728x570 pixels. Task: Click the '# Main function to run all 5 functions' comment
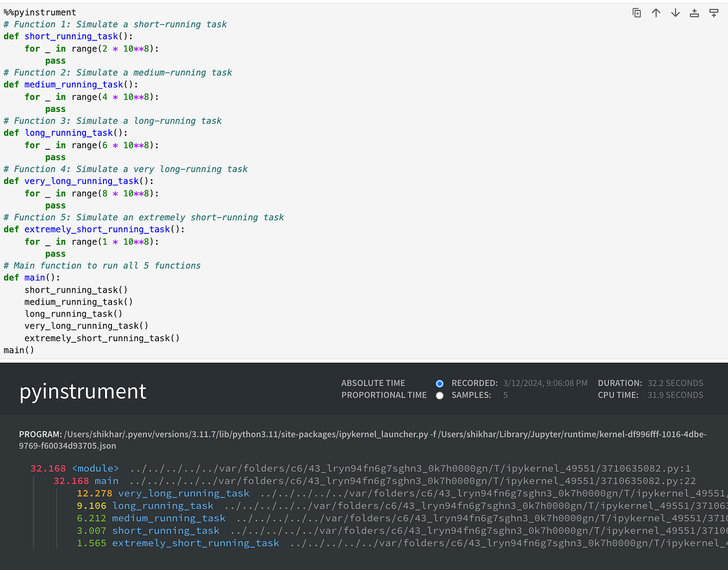[102, 266]
